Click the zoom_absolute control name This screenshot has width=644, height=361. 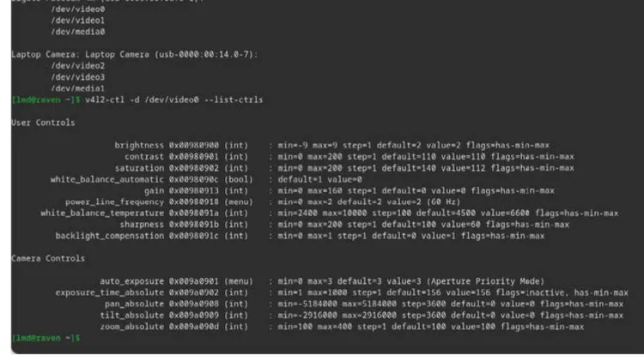click(x=131, y=326)
